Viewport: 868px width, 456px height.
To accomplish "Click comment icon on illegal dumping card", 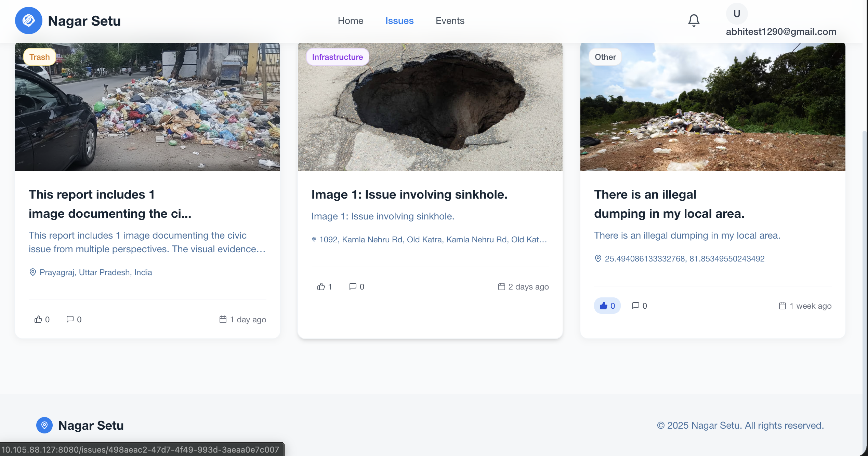I will coord(636,306).
